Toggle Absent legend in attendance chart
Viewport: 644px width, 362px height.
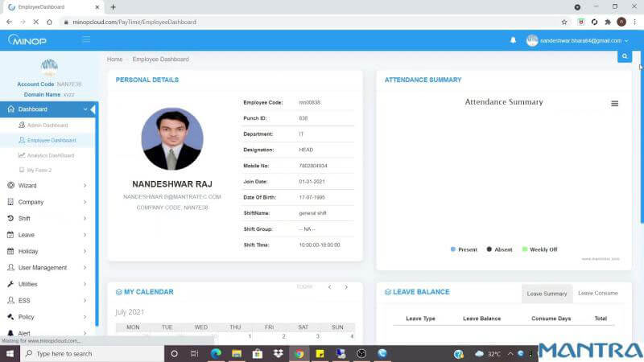click(x=499, y=249)
